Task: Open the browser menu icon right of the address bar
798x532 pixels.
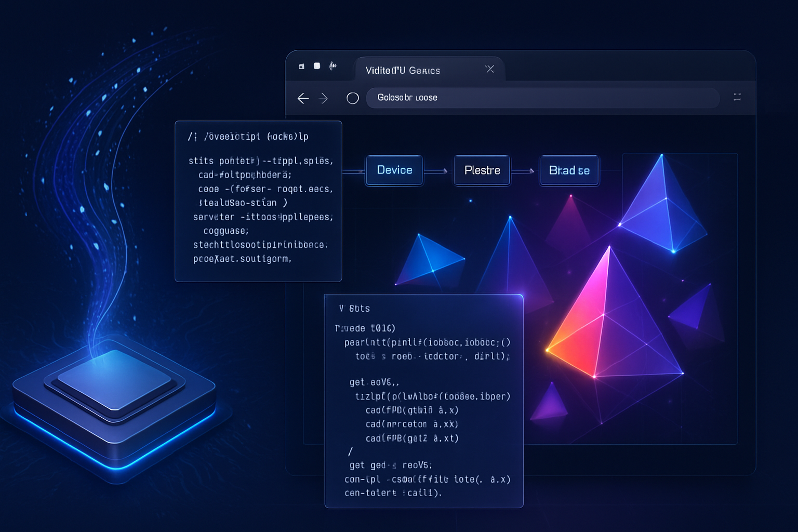Action: tap(737, 97)
